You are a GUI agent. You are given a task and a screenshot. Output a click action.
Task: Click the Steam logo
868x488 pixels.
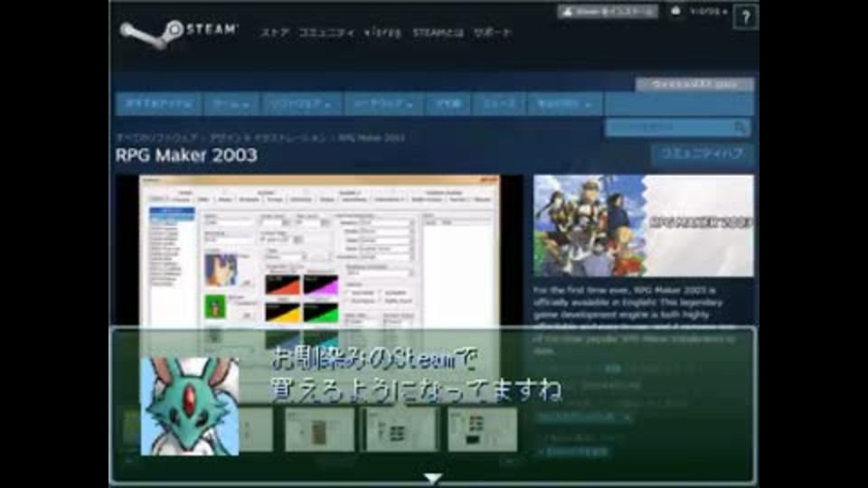[x=179, y=33]
